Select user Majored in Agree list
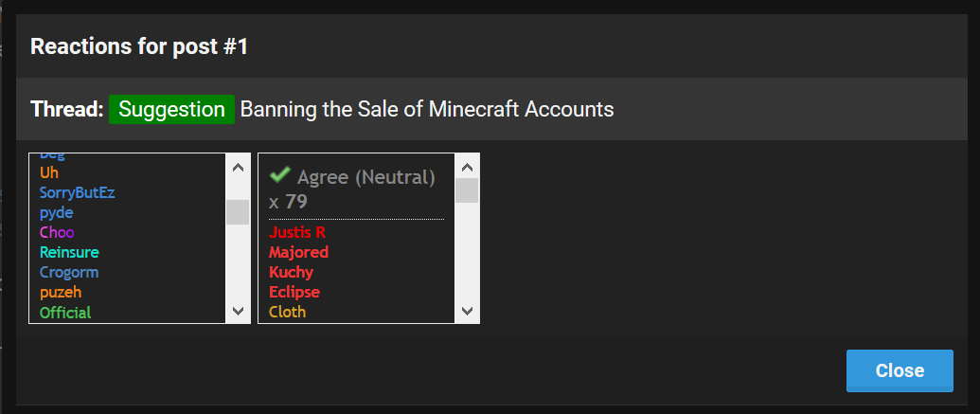Screen dimensions: 980x414 298,252
